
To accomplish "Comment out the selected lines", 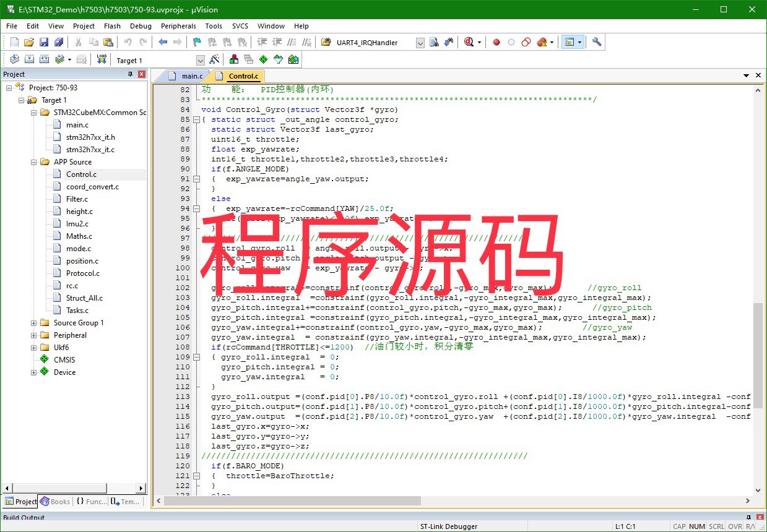I will pos(292,42).
